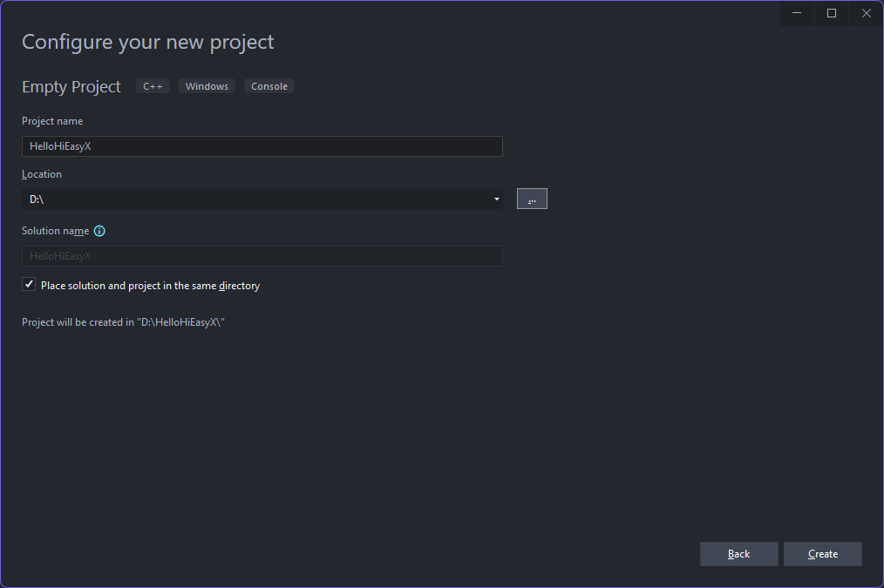Click the Location label
Screen dimensions: 884x588
[x=42, y=174]
